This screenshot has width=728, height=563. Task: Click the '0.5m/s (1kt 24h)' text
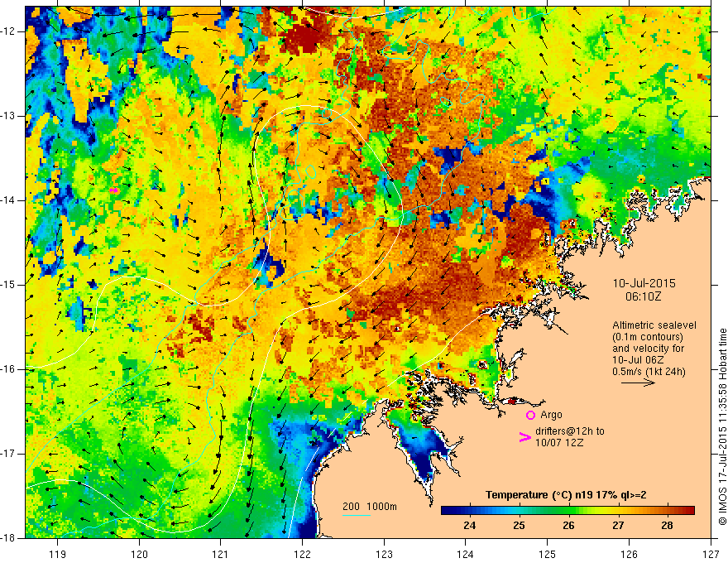649,371
